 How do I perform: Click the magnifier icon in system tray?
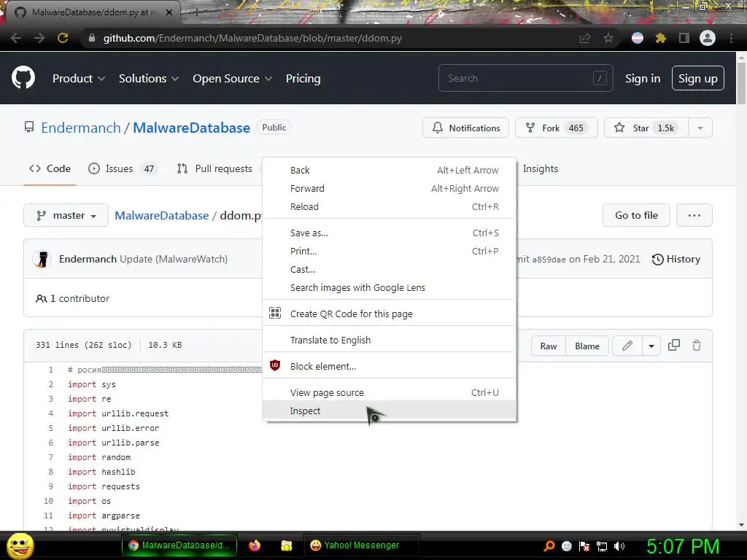pos(549,545)
